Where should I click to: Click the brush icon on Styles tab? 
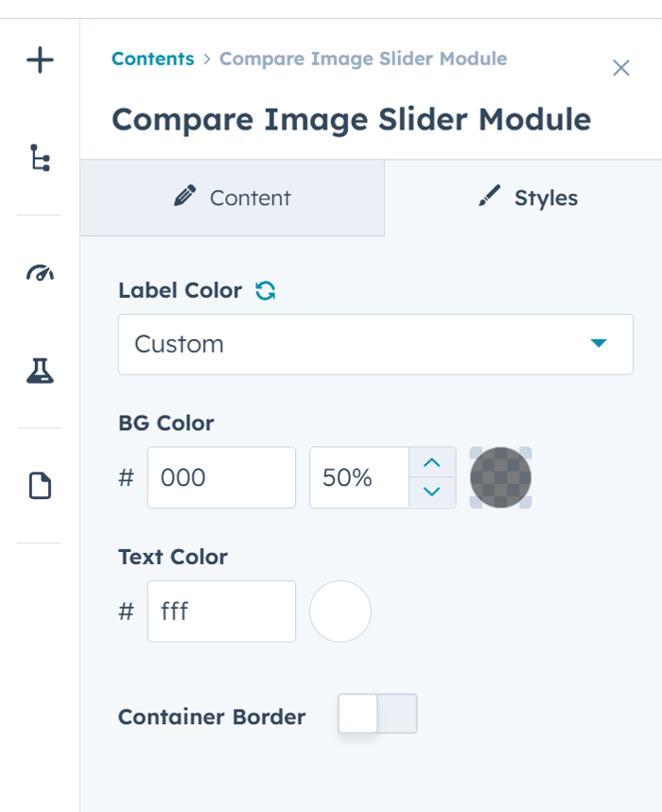coord(490,197)
